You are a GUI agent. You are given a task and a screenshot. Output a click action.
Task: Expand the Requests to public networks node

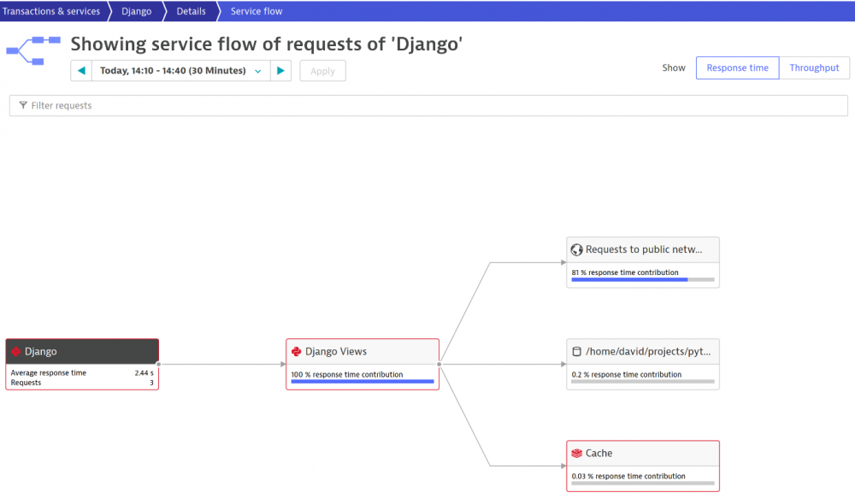click(x=642, y=249)
